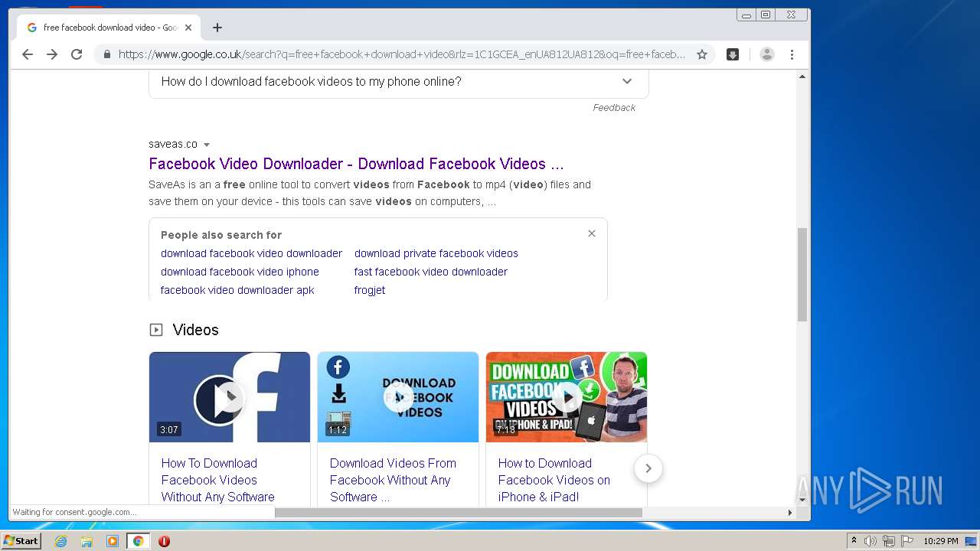
Task: Open the Windows Start menu
Action: pyautogui.click(x=21, y=540)
